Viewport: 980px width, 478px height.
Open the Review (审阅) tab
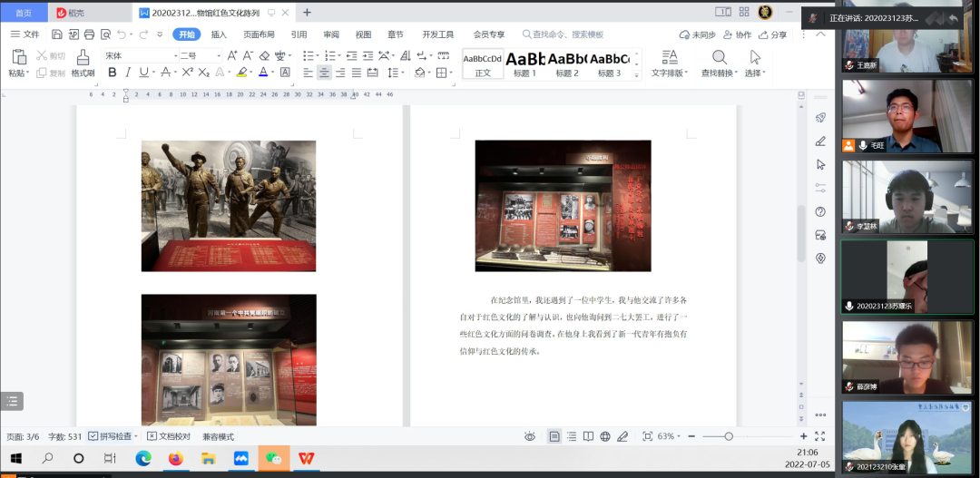[x=331, y=34]
